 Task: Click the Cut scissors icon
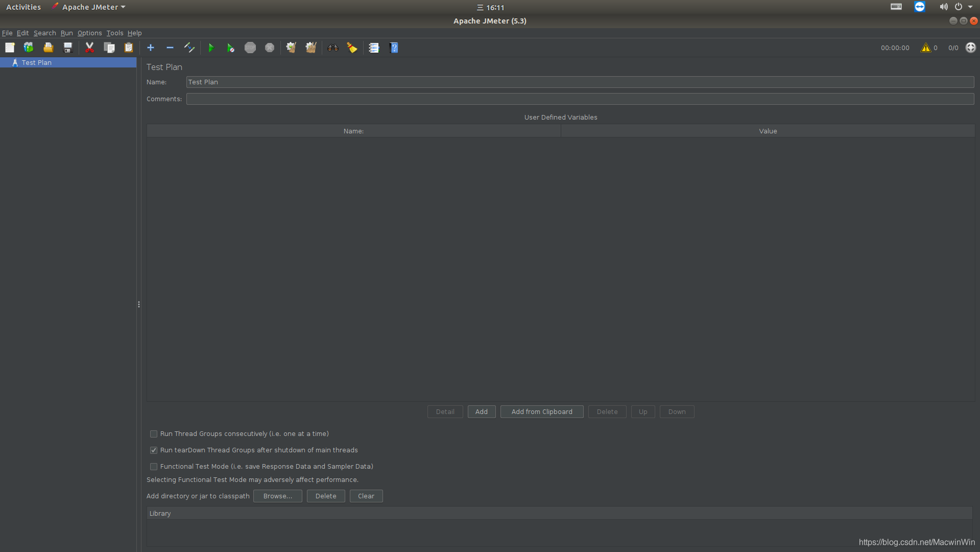90,48
